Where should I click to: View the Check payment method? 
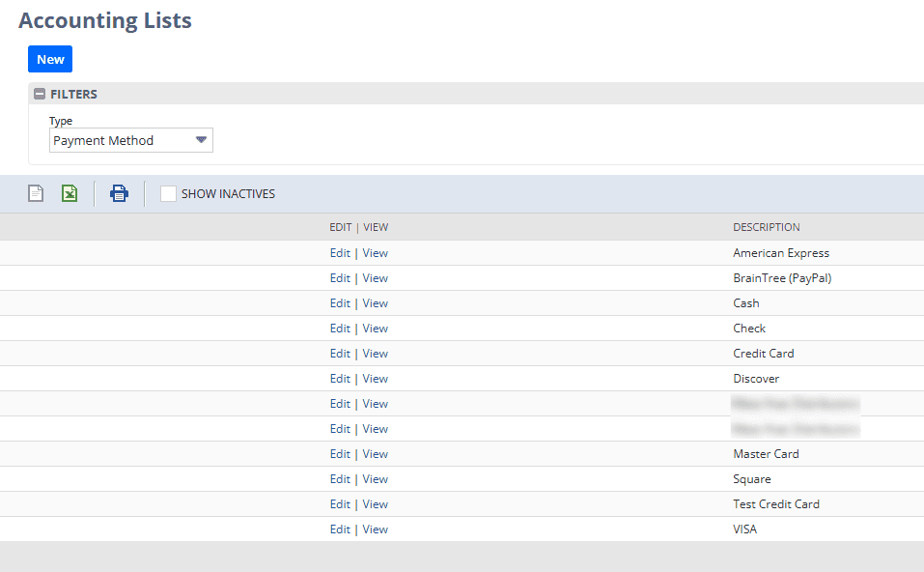click(375, 329)
